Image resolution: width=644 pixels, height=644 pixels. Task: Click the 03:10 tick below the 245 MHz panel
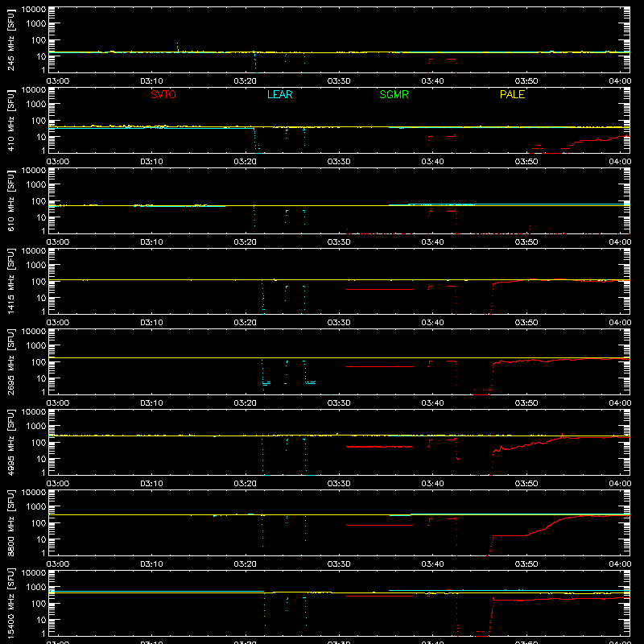coord(151,81)
